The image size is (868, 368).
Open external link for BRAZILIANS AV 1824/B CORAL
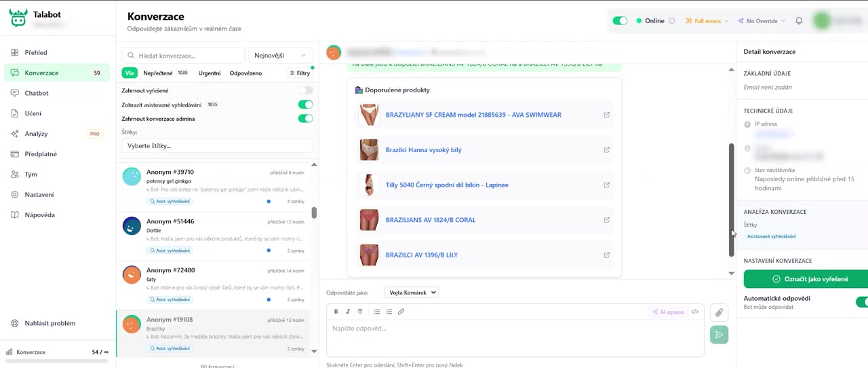tap(606, 220)
